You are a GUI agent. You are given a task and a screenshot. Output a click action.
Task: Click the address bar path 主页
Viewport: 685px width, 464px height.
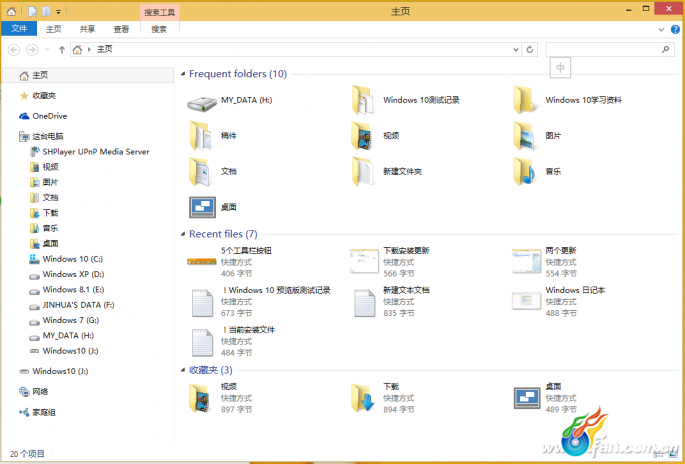105,49
